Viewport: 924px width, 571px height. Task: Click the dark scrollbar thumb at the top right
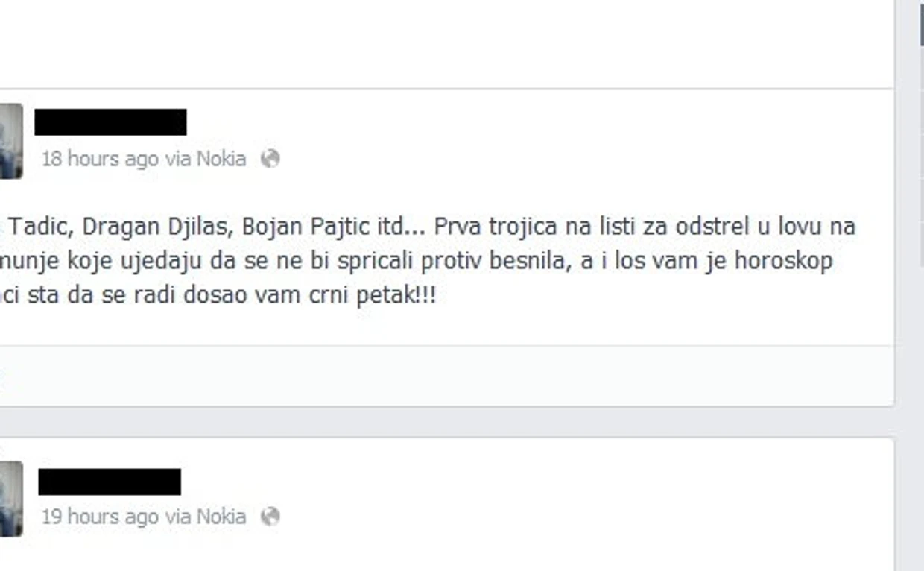922,22
